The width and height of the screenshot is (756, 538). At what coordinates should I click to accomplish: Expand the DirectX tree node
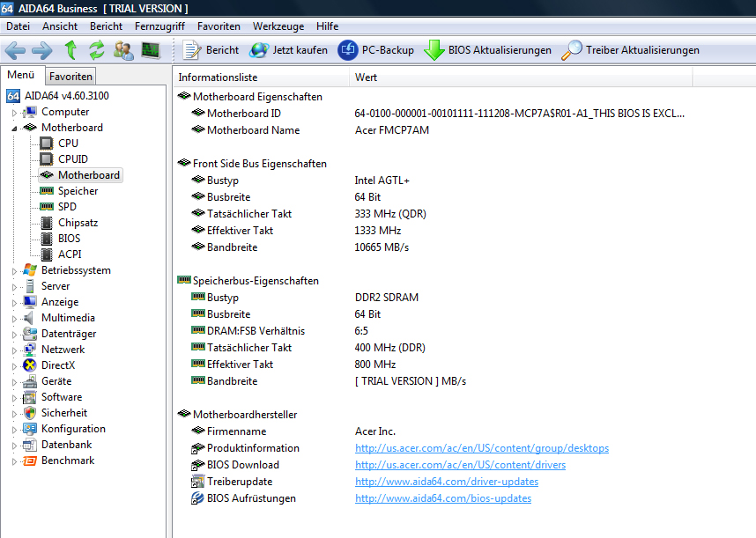pyautogui.click(x=14, y=366)
